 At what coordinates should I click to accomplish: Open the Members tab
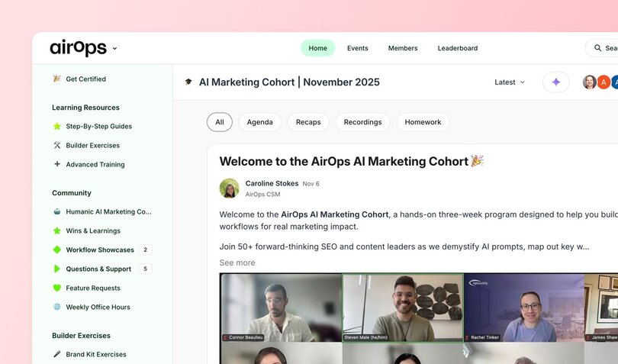pos(403,48)
